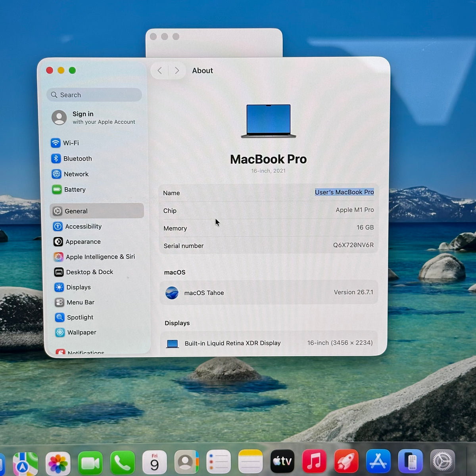Open the App Store from the Dock
The height and width of the screenshot is (476, 476).
[x=378, y=461]
